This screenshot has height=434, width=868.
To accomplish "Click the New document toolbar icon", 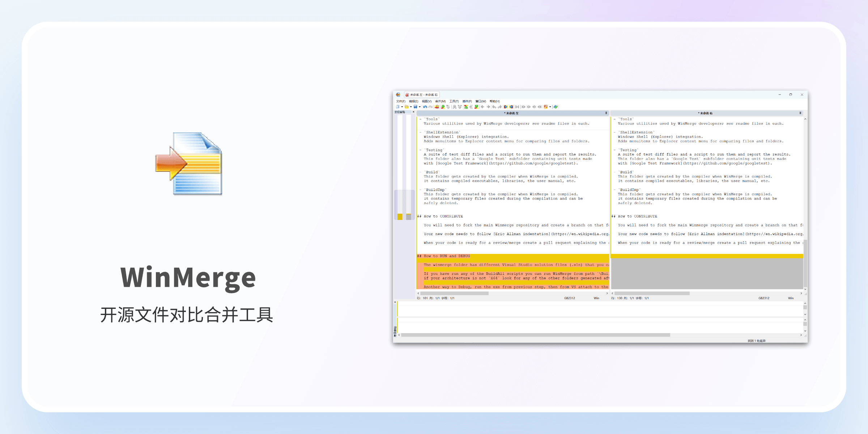I will click(x=398, y=107).
